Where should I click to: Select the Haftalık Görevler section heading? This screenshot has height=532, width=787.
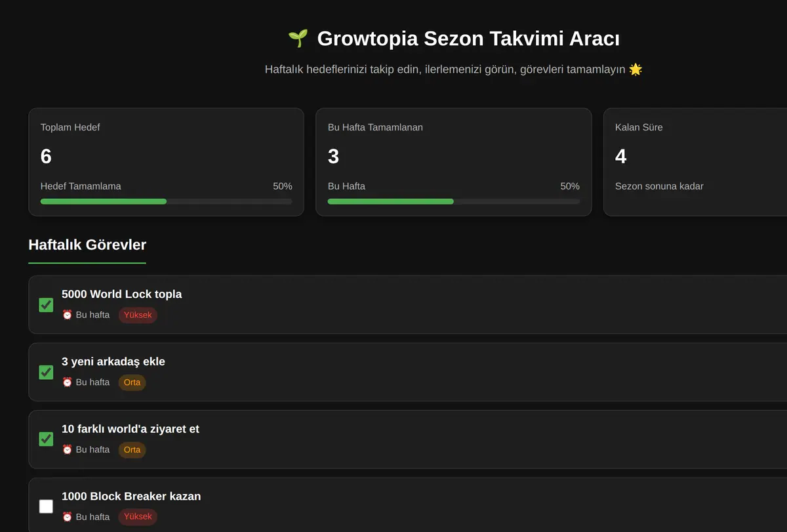87,245
